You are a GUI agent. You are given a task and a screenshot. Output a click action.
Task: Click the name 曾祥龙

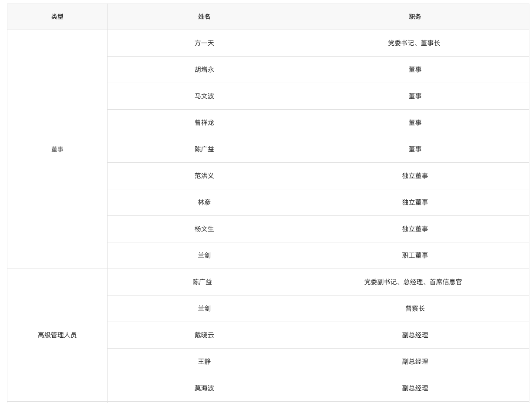204,123
